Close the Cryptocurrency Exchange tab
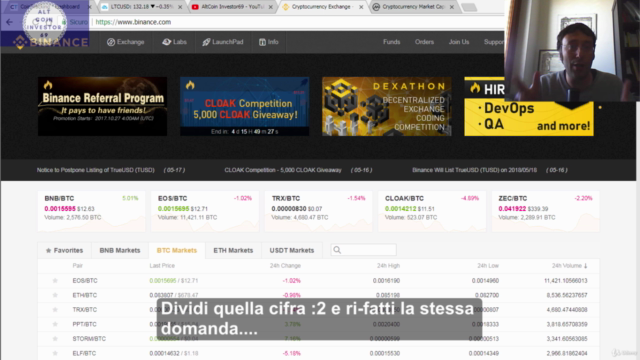 (361, 7)
